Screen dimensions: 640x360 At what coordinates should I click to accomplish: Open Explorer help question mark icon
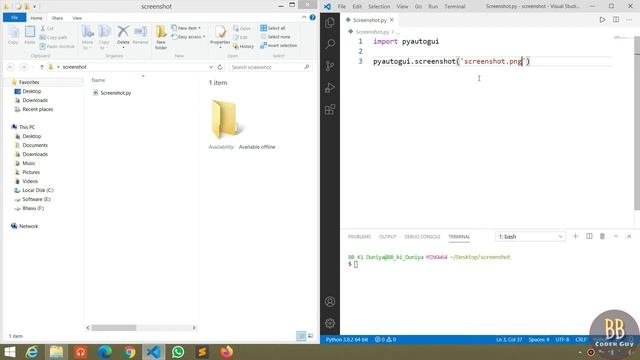click(x=313, y=17)
